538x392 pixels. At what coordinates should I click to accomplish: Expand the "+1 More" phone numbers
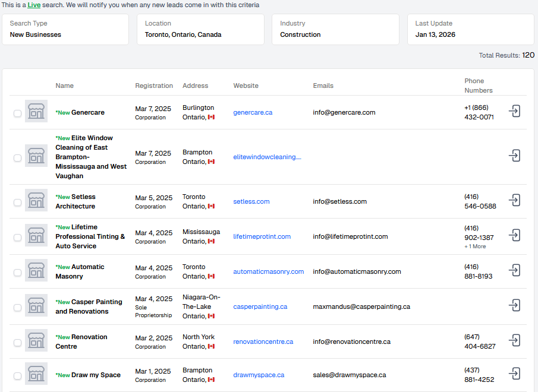[x=474, y=246]
